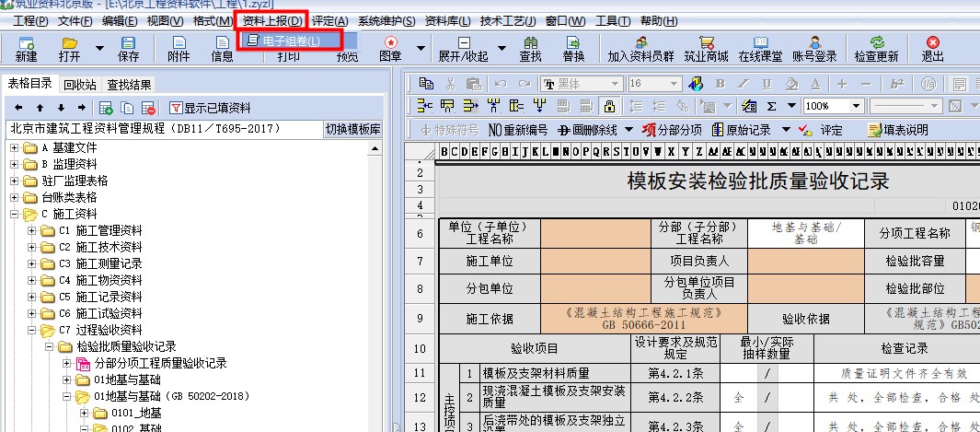Click the 保存 (Save) toolbar icon
The height and width of the screenshot is (432, 980).
[x=128, y=48]
